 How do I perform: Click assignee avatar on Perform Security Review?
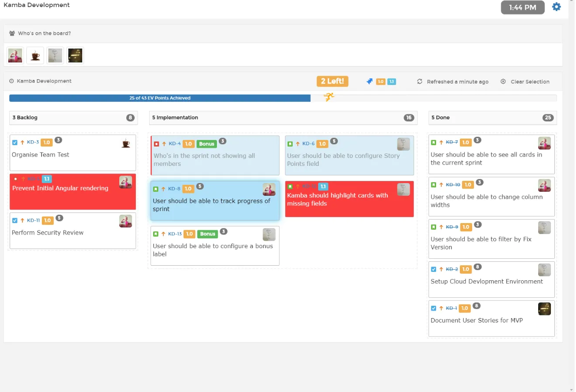125,221
